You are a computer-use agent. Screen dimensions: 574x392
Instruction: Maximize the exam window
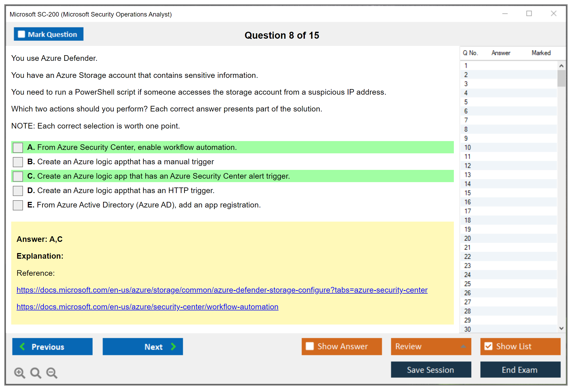[x=529, y=14]
